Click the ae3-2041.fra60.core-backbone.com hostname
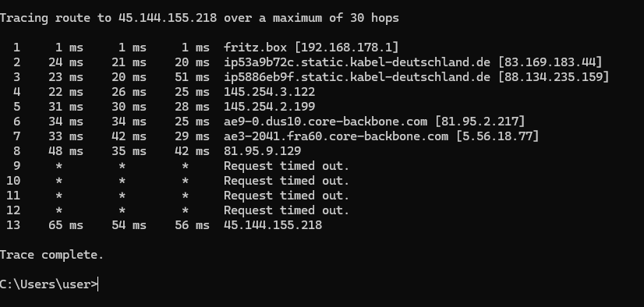Image resolution: width=644 pixels, height=307 pixels. [x=336, y=136]
